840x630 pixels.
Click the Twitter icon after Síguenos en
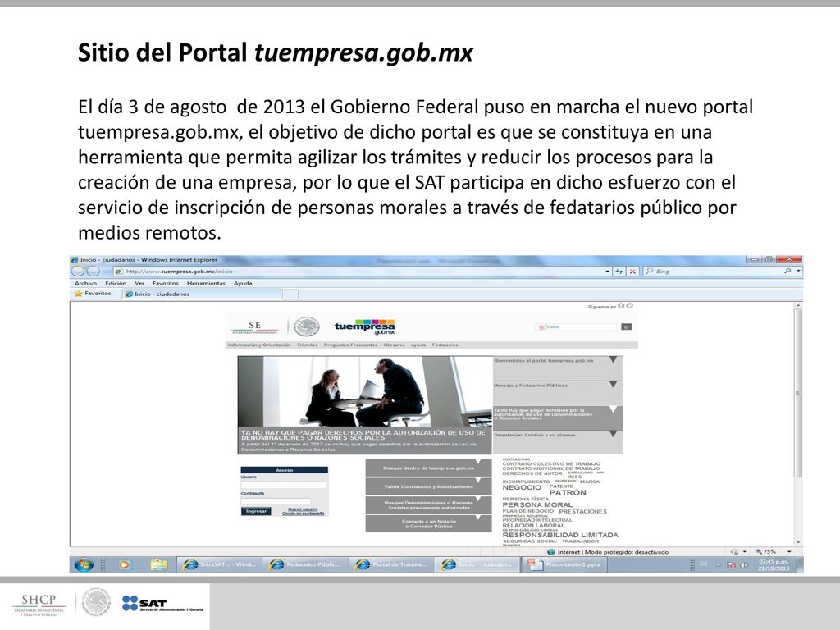click(x=629, y=306)
